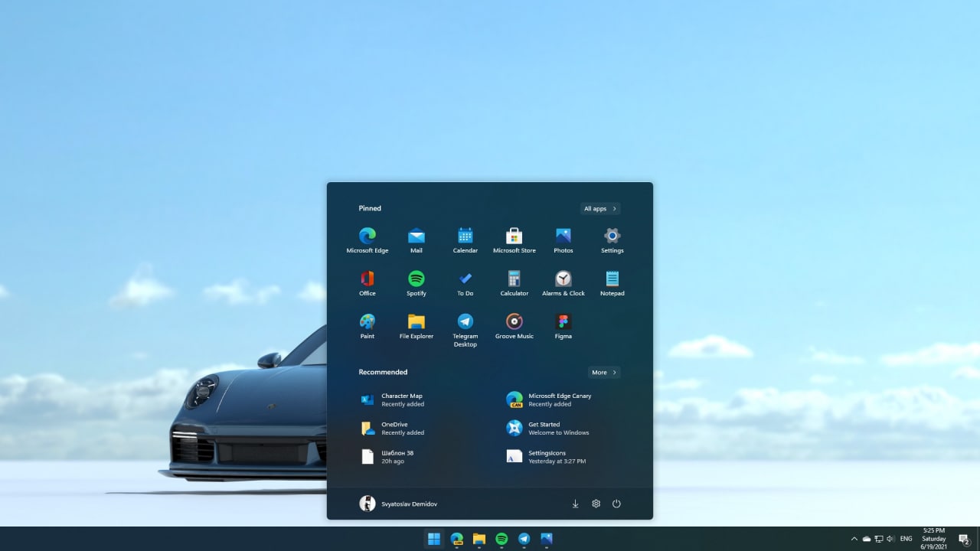Open the pinned Calculator app
980x551 pixels.
514,283
